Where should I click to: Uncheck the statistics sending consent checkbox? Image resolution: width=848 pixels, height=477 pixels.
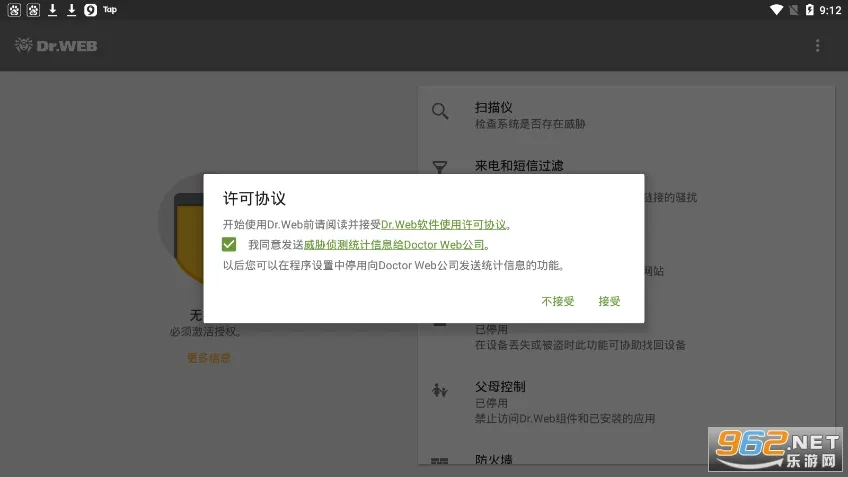[229, 244]
